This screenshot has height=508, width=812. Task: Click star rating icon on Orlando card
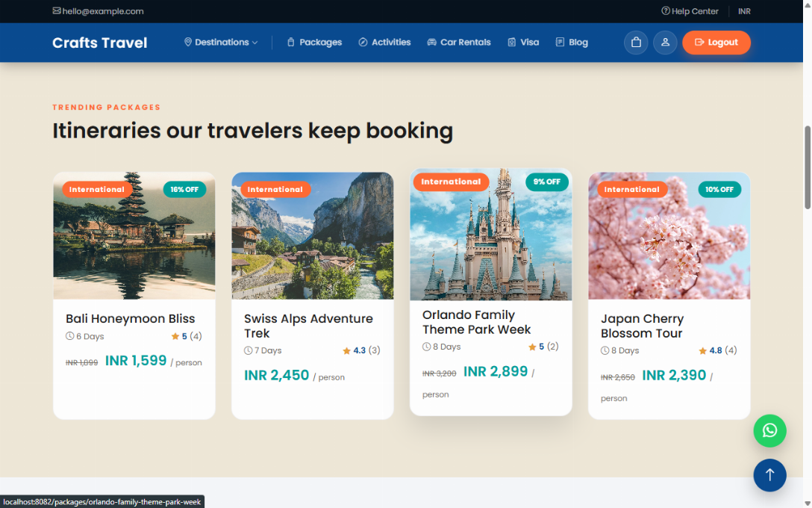click(x=532, y=347)
